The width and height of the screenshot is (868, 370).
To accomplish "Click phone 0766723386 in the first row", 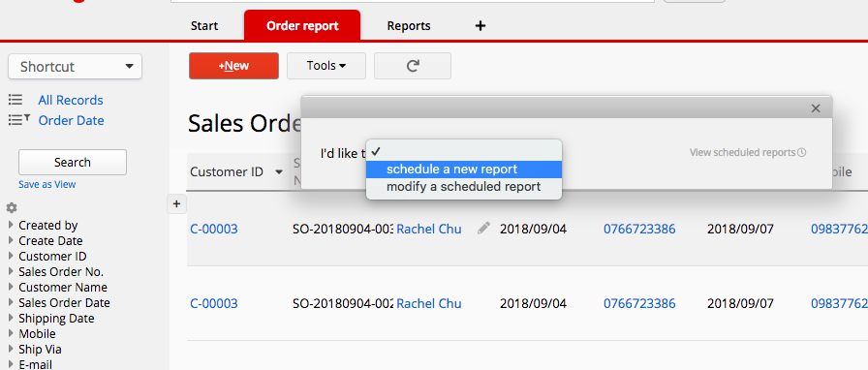I will [x=639, y=229].
